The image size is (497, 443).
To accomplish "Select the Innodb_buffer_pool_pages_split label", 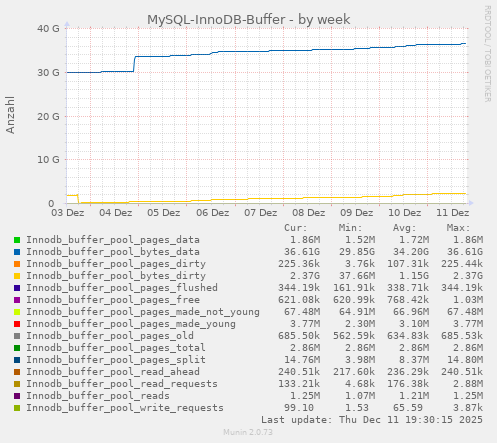I will [x=116, y=360].
